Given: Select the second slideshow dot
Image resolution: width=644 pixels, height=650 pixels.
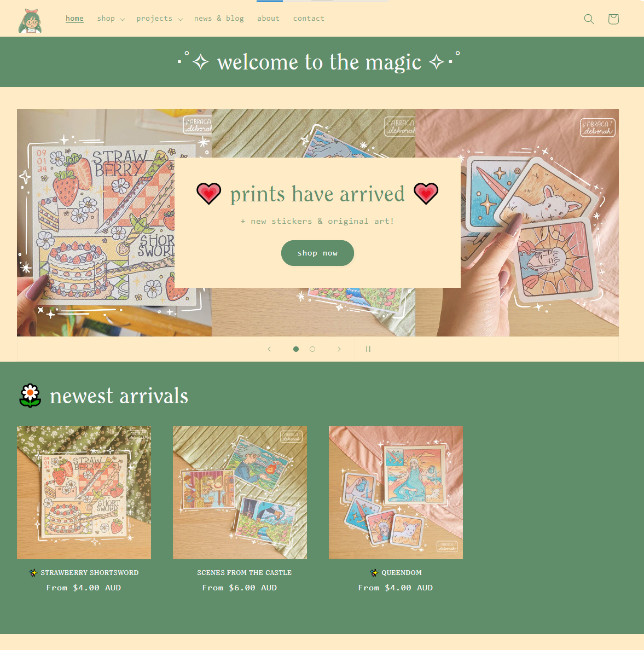Looking at the screenshot, I should pos(312,349).
